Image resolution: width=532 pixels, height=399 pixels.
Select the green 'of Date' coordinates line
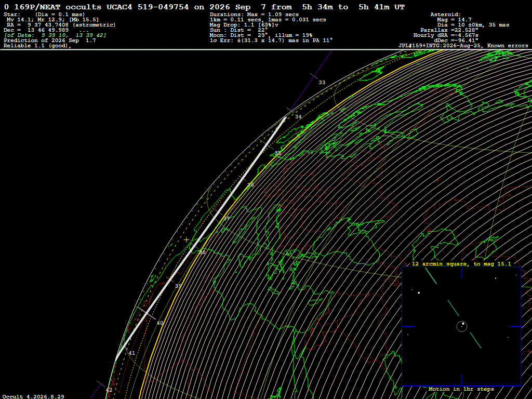coord(55,35)
